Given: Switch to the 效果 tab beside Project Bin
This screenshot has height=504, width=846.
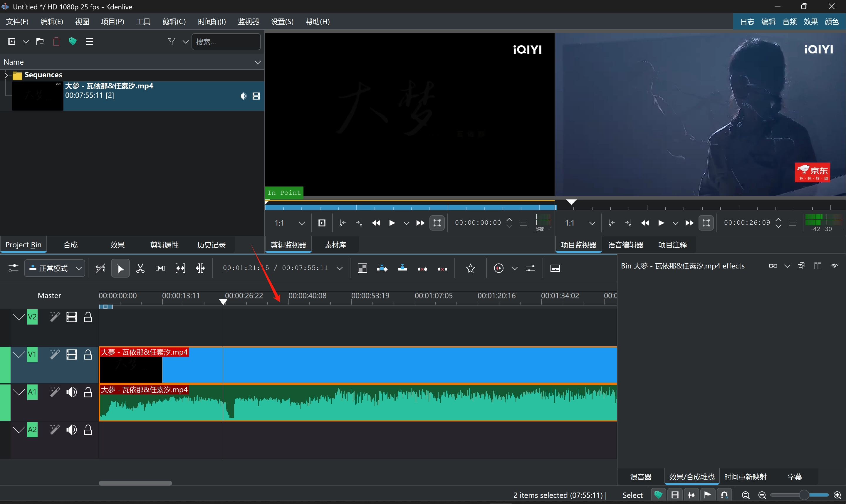Looking at the screenshot, I should pyautogui.click(x=117, y=245).
